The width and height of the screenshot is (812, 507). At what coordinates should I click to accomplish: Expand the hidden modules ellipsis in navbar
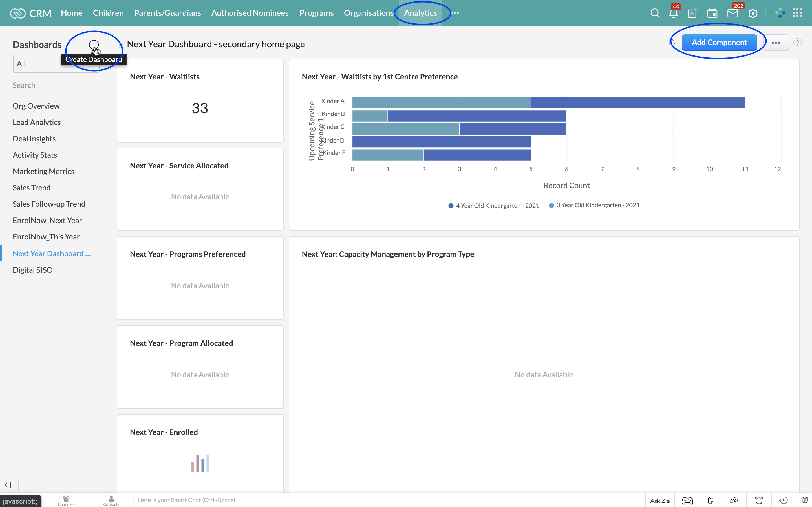pyautogui.click(x=455, y=13)
